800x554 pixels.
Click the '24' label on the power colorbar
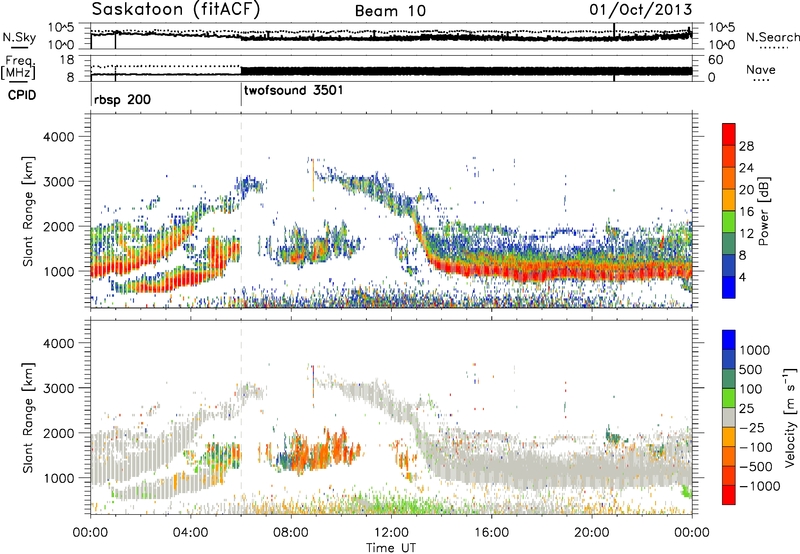click(x=746, y=168)
